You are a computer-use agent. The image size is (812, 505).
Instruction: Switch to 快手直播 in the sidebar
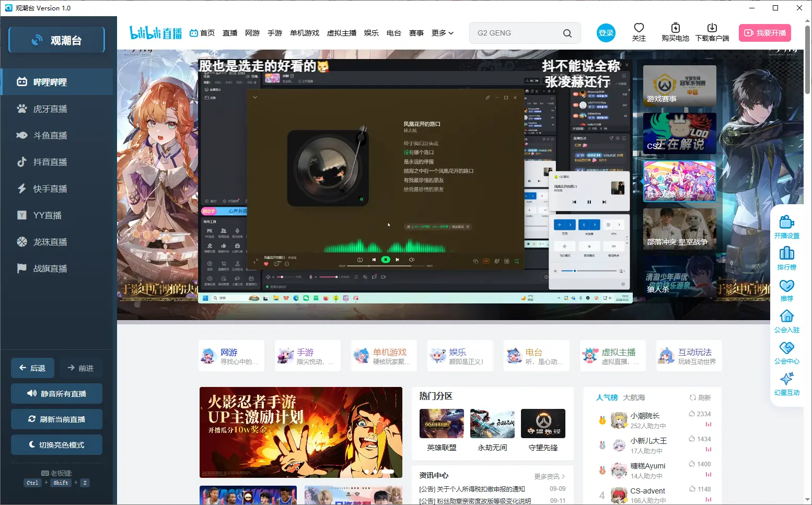(50, 189)
